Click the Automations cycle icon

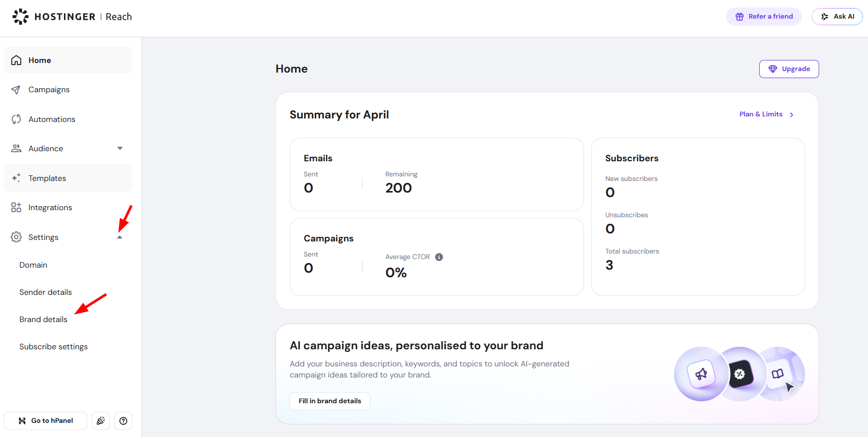pos(16,119)
